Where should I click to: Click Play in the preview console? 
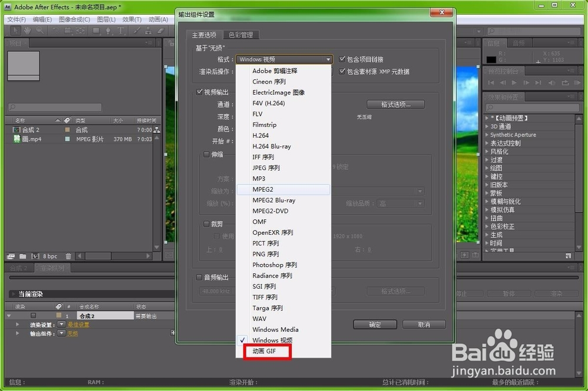point(514,82)
